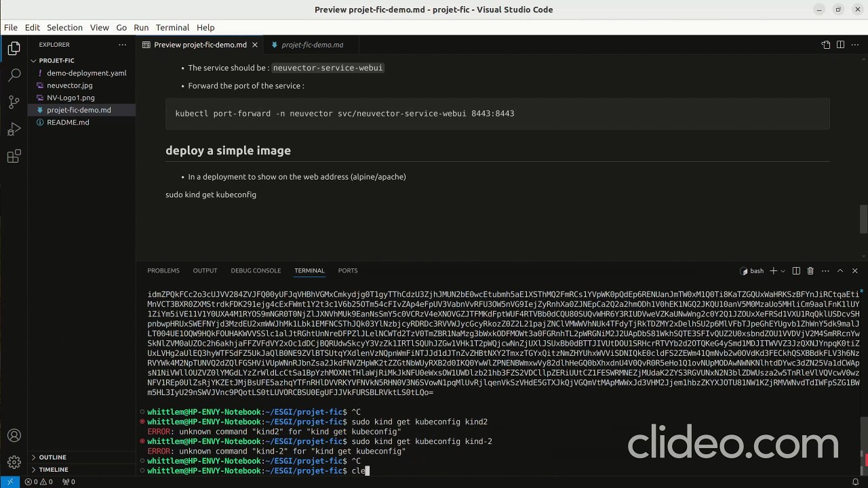The image size is (868, 488).
Task: Create a new terminal with plus icon
Action: point(773,271)
